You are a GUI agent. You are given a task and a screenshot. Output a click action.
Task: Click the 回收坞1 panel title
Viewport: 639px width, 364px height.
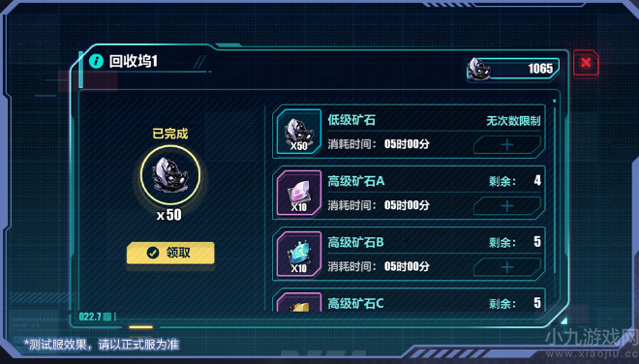[x=133, y=61]
